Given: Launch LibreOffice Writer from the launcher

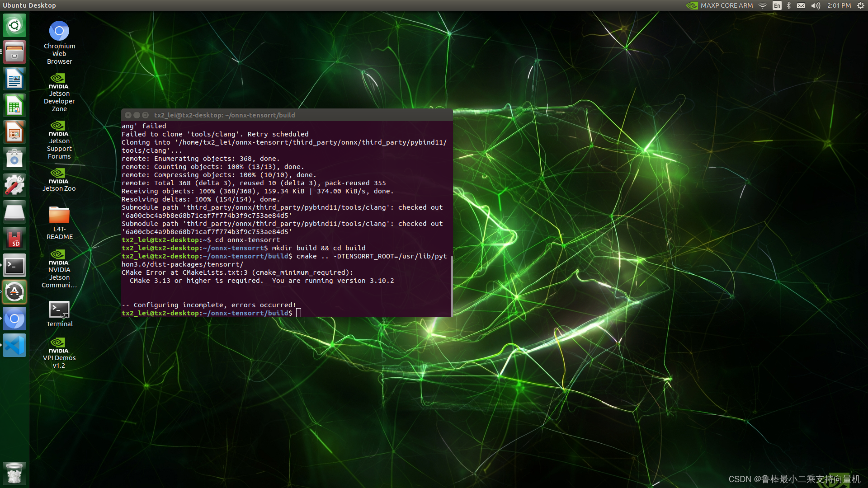Looking at the screenshot, I should [x=14, y=79].
